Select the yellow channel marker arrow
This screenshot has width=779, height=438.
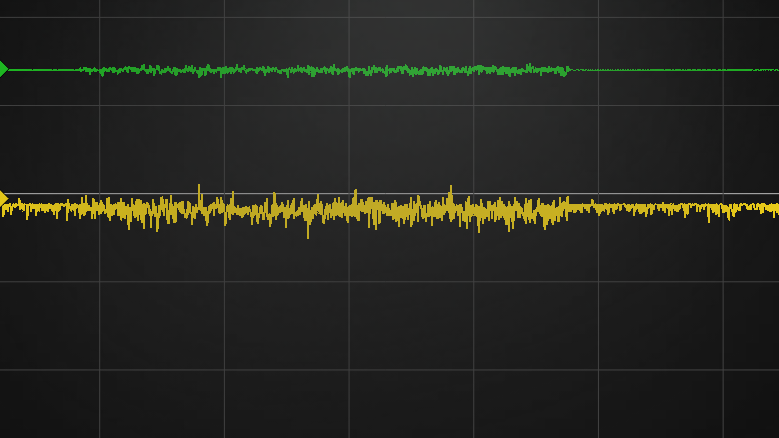coord(4,198)
